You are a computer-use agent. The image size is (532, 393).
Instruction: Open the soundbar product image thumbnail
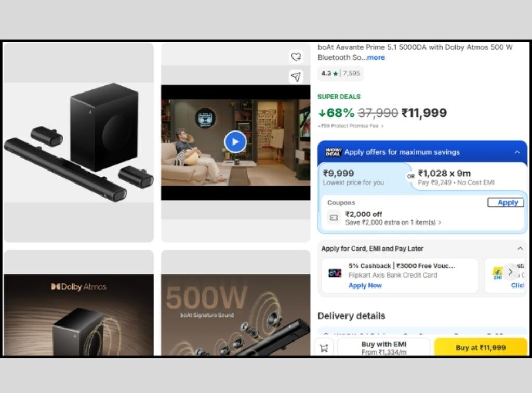(x=79, y=142)
